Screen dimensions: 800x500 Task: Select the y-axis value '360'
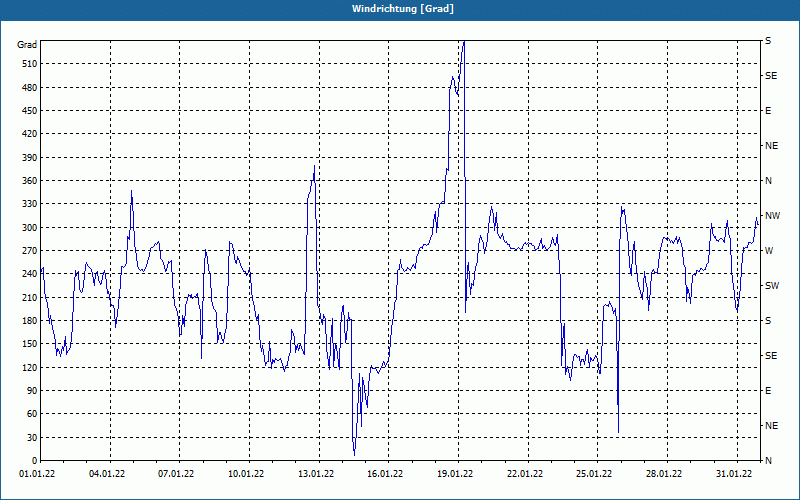tap(30, 181)
